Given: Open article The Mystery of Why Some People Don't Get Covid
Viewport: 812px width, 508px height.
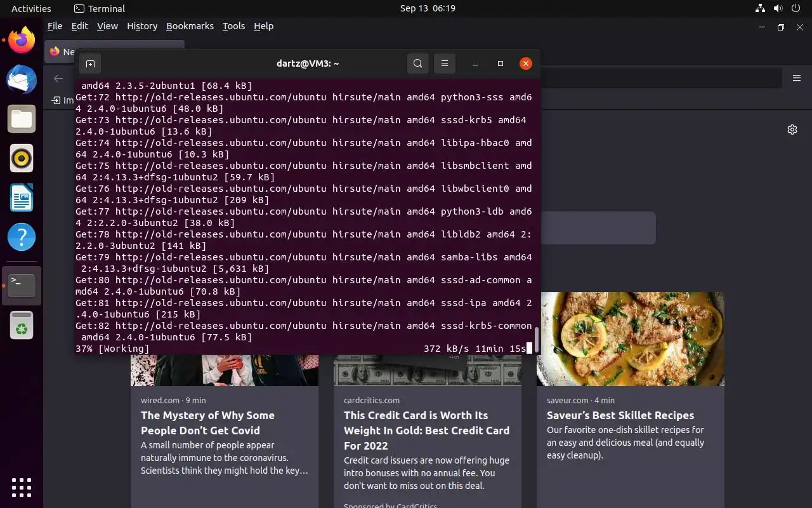Looking at the screenshot, I should click(207, 423).
